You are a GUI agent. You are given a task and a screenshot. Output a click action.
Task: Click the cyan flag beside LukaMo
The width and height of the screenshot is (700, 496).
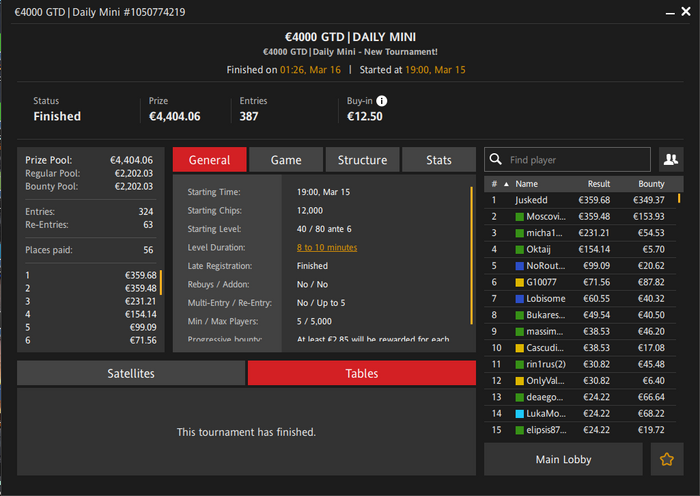point(519,414)
